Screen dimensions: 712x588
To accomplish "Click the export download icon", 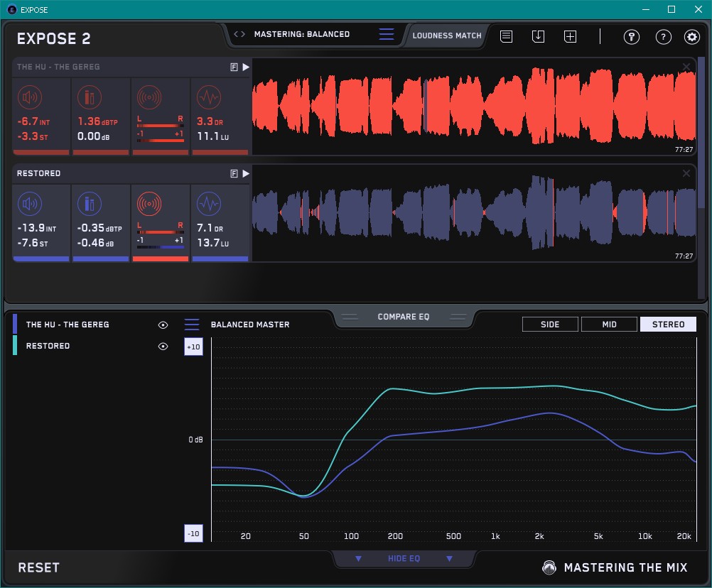I will [x=538, y=36].
